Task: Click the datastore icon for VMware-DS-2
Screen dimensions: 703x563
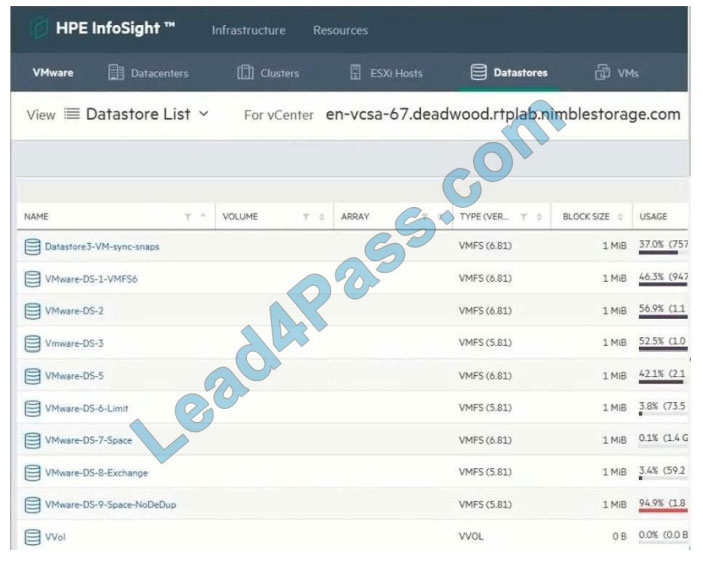Action: (x=32, y=311)
